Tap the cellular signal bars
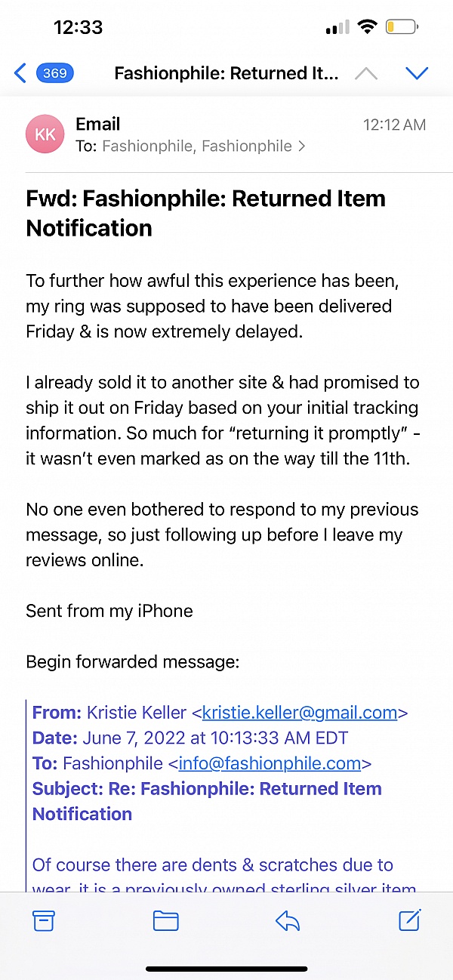The height and width of the screenshot is (980, 453). pyautogui.click(x=336, y=26)
